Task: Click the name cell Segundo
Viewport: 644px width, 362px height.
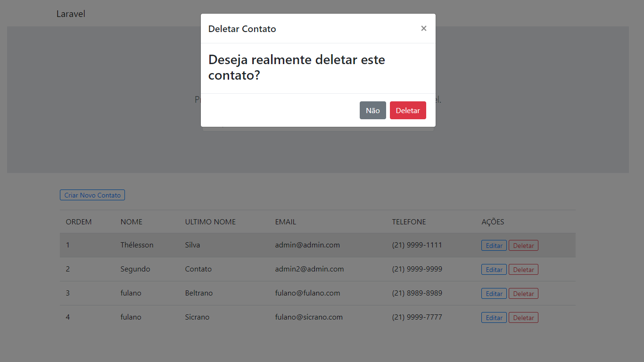Action: 135,269
